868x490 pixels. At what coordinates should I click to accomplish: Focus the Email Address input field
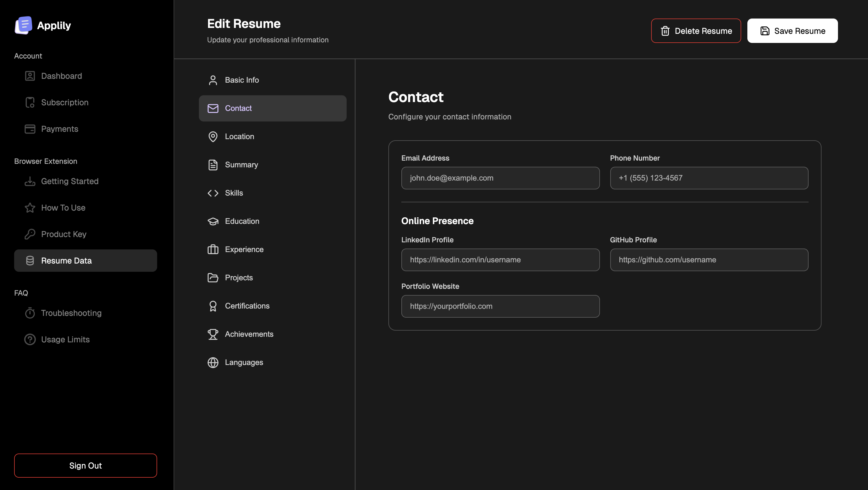coord(500,178)
